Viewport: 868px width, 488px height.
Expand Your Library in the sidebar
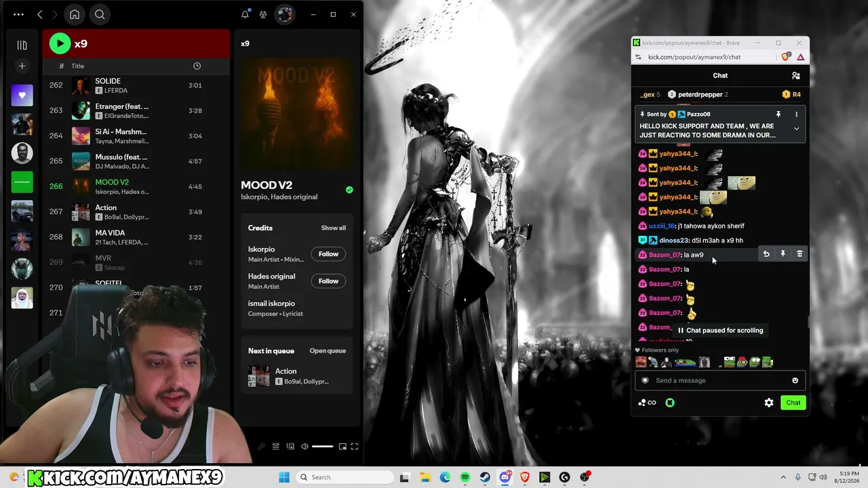(x=22, y=45)
